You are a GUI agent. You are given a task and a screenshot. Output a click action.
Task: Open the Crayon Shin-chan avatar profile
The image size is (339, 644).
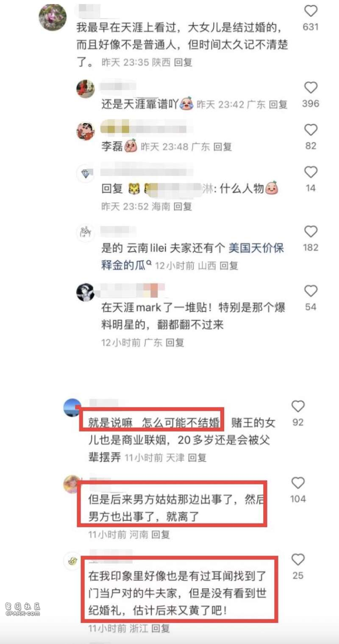(x=86, y=131)
